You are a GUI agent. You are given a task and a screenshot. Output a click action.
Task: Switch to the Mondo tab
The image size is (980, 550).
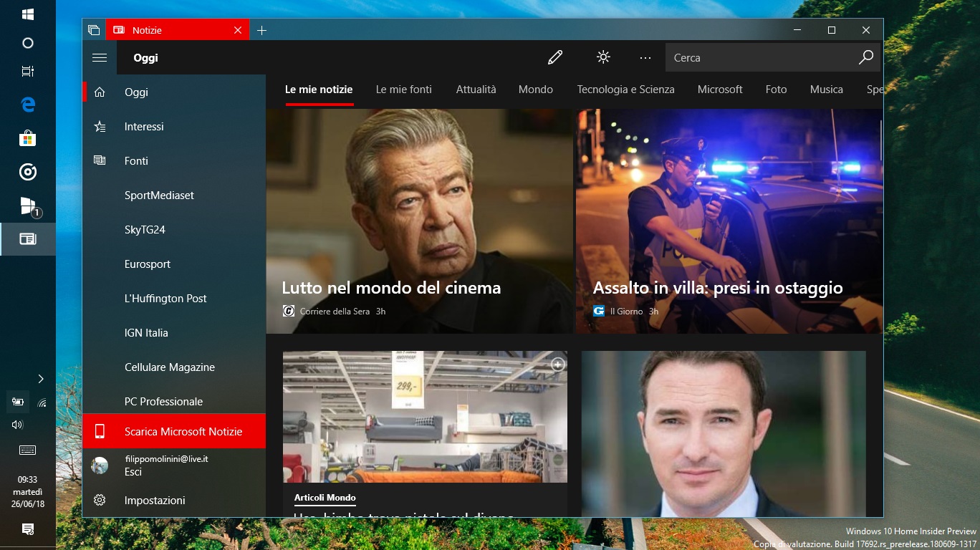[x=536, y=90]
